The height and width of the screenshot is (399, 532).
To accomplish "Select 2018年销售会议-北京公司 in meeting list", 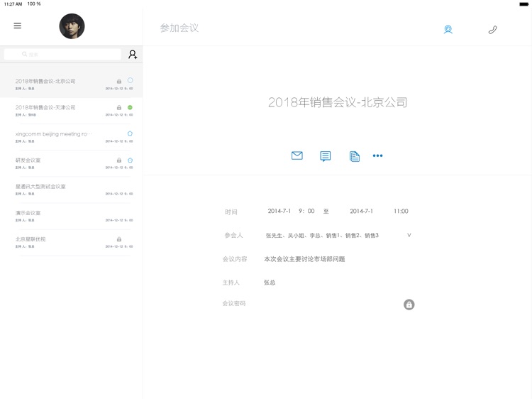I will point(71,84).
